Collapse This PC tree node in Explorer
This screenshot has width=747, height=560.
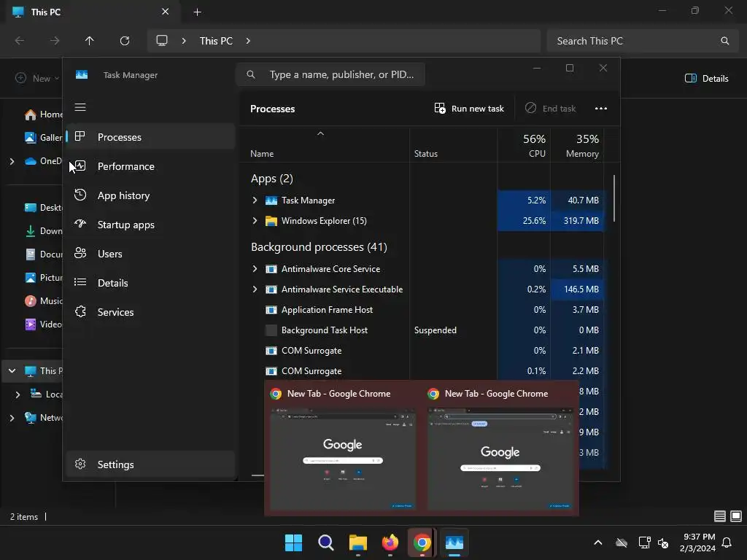pos(12,371)
